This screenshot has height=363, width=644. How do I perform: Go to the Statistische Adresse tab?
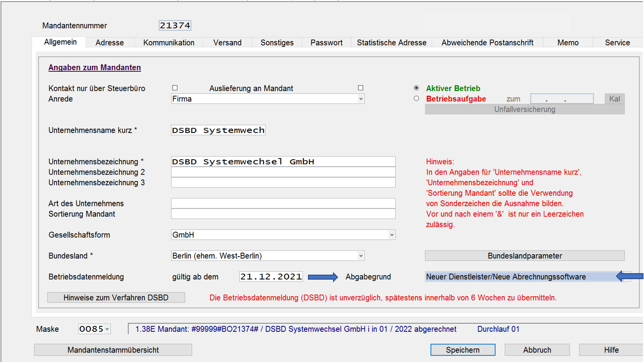point(391,43)
